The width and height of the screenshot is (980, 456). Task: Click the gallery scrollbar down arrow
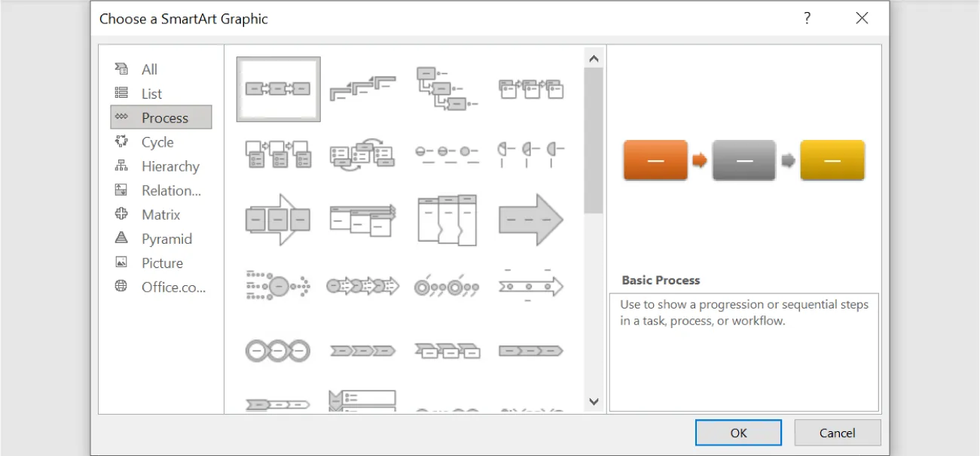coord(594,401)
